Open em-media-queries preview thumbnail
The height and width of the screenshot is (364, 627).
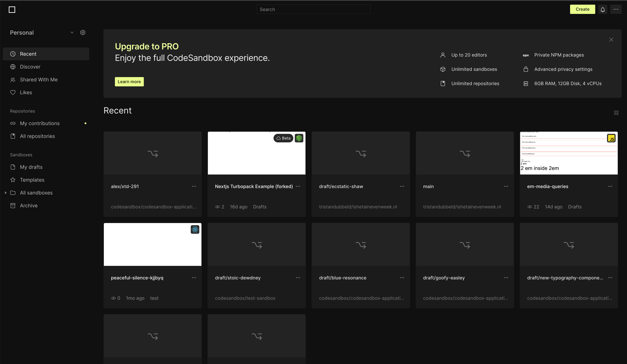pos(569,153)
